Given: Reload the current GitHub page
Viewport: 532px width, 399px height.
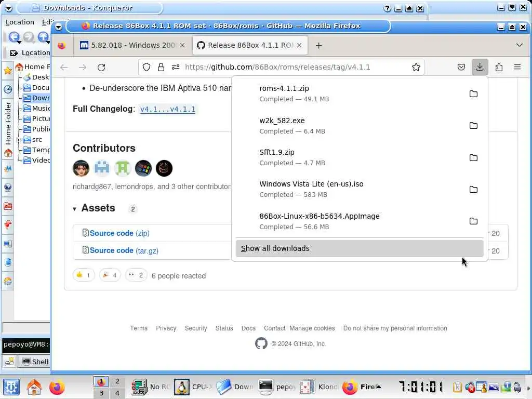Looking at the screenshot, I should (x=101, y=67).
